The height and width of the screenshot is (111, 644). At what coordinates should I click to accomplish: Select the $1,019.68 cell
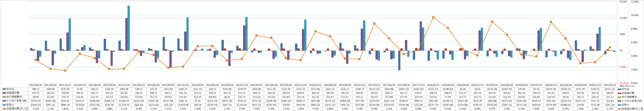(183, 105)
